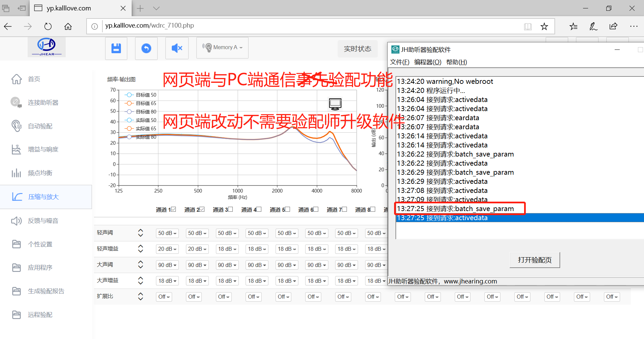Open 自动验配 in the sidebar
Viewport: 644px width, 339px height.
tap(40, 126)
